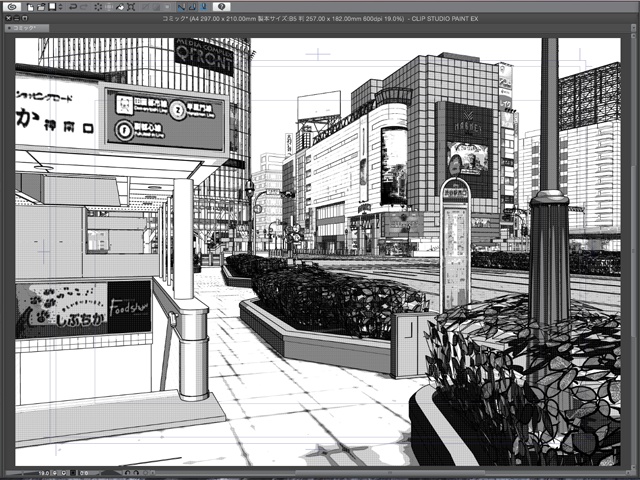Save the comic with the Save icon
This screenshot has width=640, height=480.
[x=52, y=7]
